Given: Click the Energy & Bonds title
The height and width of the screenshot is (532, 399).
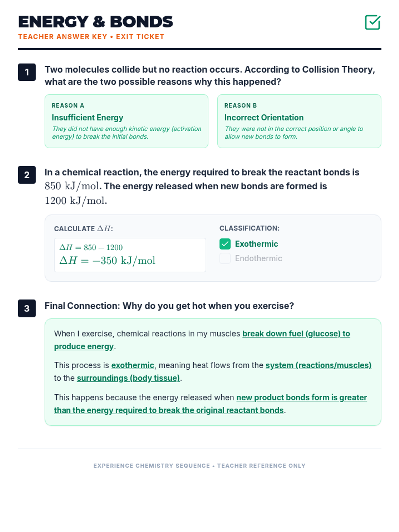Looking at the screenshot, I should click(x=95, y=22).
